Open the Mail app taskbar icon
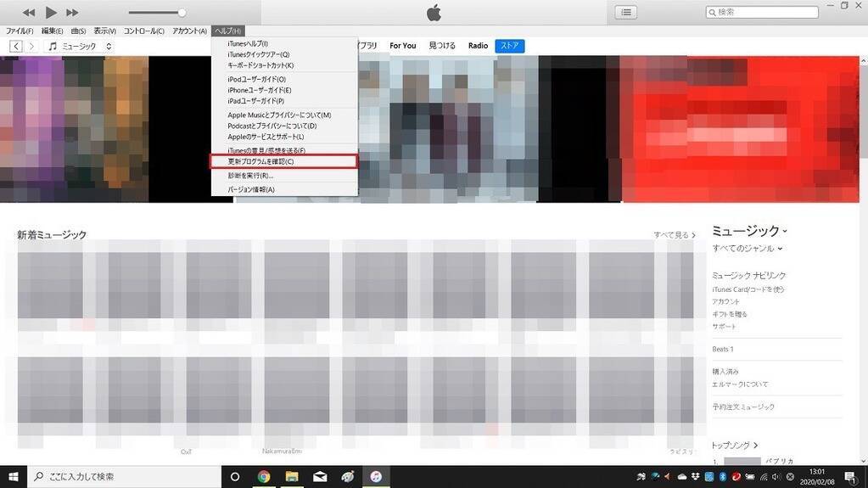The image size is (868, 488). pyautogui.click(x=320, y=476)
